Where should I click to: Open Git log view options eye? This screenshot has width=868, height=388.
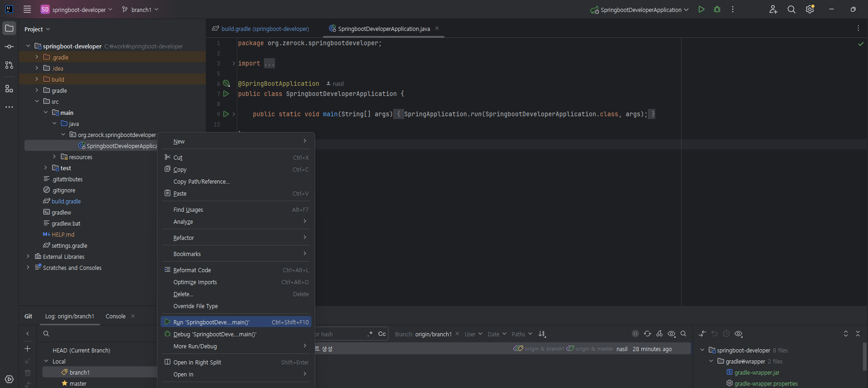coord(671,334)
